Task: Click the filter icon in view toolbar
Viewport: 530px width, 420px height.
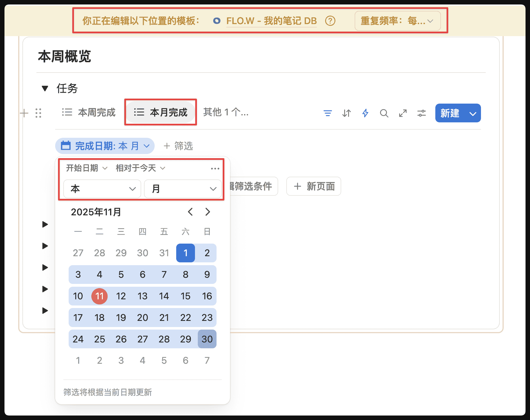Action: click(x=327, y=113)
